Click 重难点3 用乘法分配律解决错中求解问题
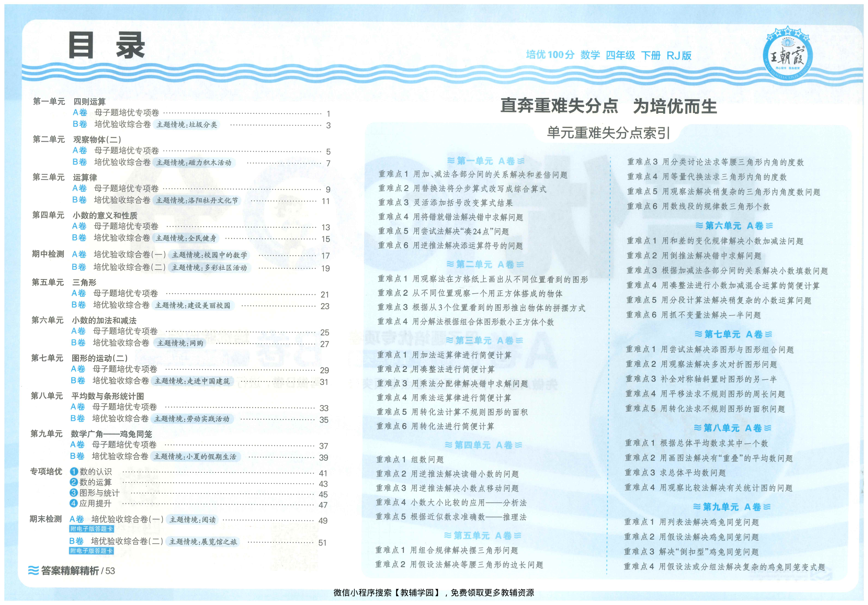The width and height of the screenshot is (868, 605). pos(452,383)
